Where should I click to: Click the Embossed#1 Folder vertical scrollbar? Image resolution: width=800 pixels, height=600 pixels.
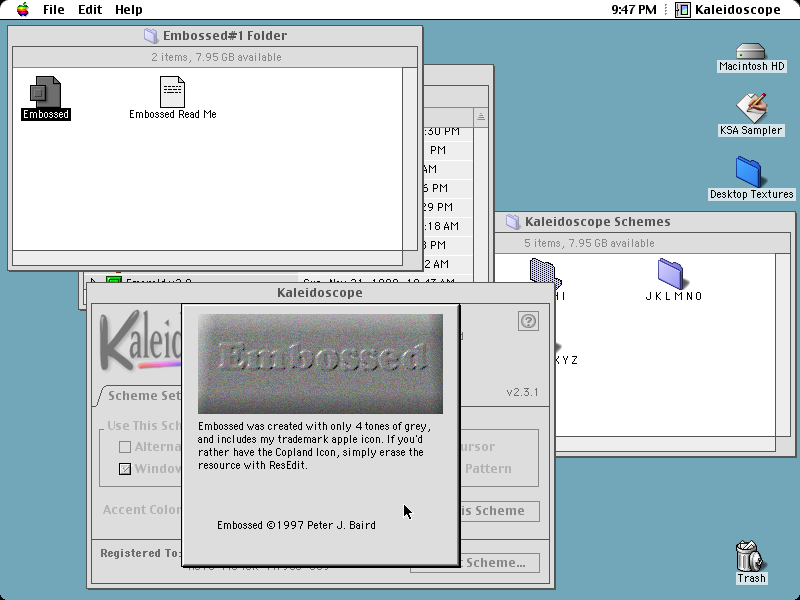[410, 159]
